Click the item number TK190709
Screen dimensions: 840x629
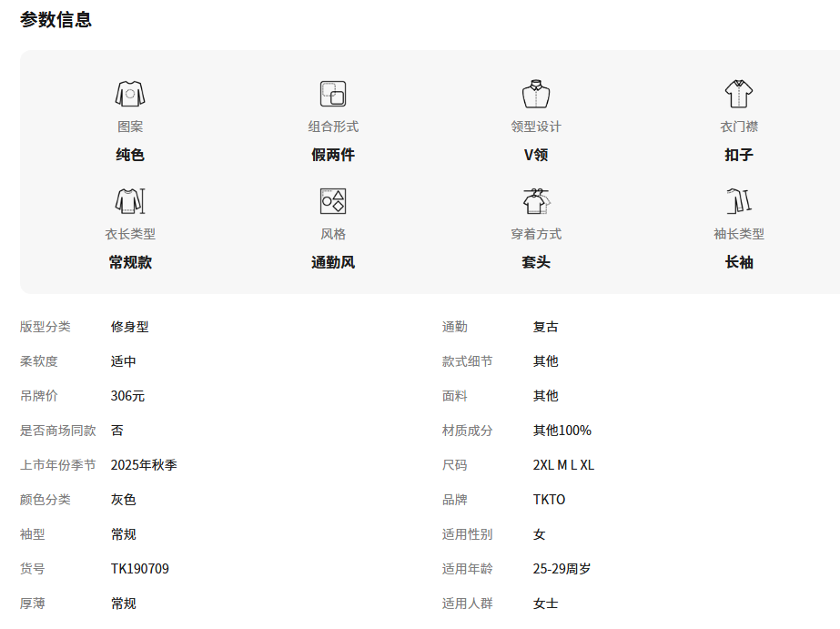pos(140,569)
